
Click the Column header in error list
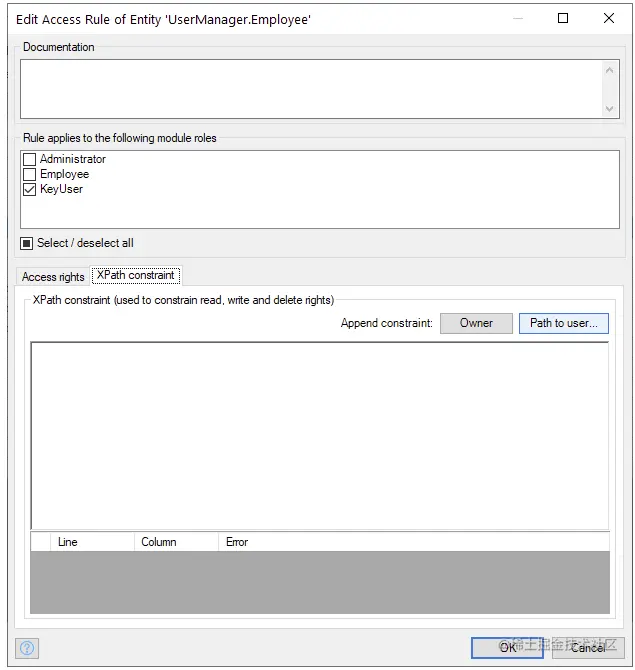pos(176,542)
